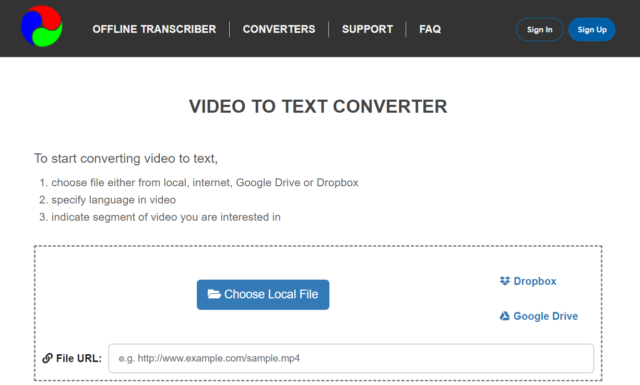Screen dimensions: 640x385
Task: Click the 'To start converting video to text' line
Action: [126, 158]
